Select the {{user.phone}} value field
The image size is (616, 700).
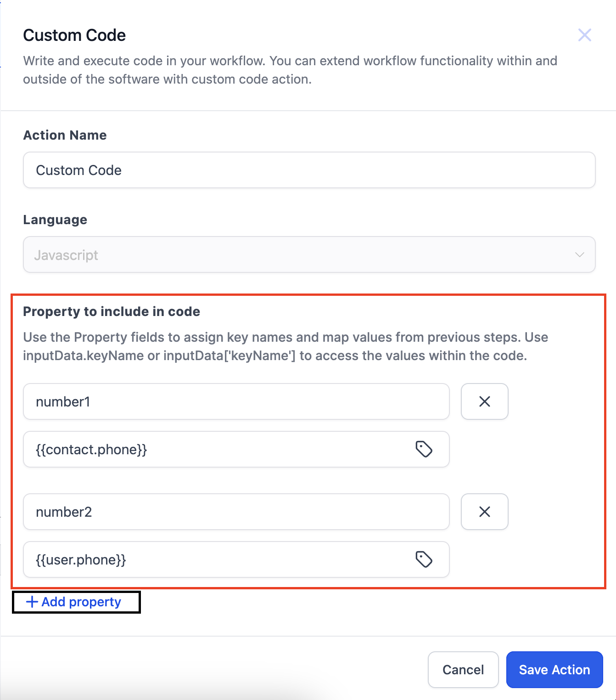236,559
